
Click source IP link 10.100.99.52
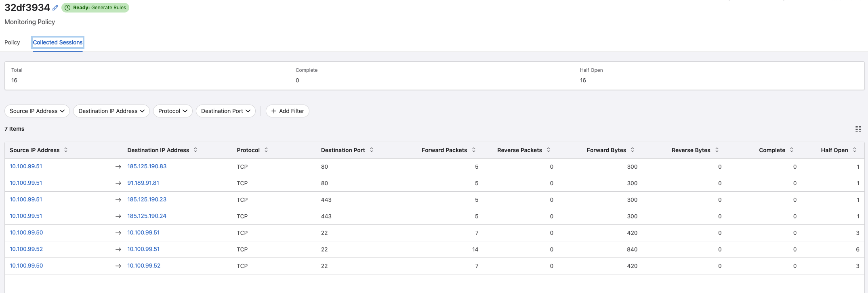(26, 249)
